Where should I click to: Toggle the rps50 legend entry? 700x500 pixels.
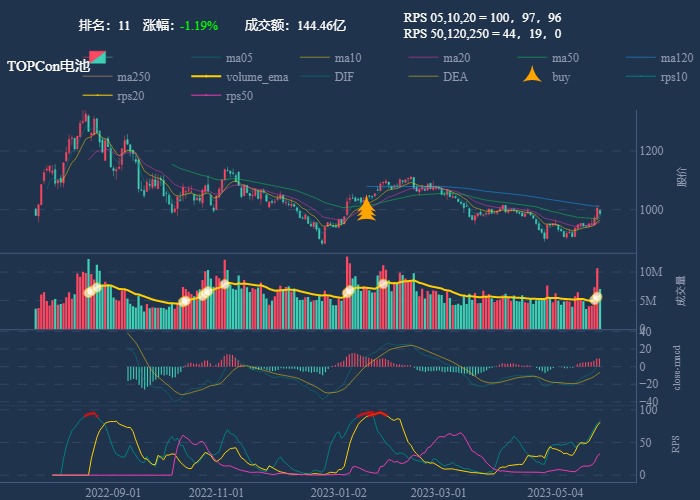239,96
